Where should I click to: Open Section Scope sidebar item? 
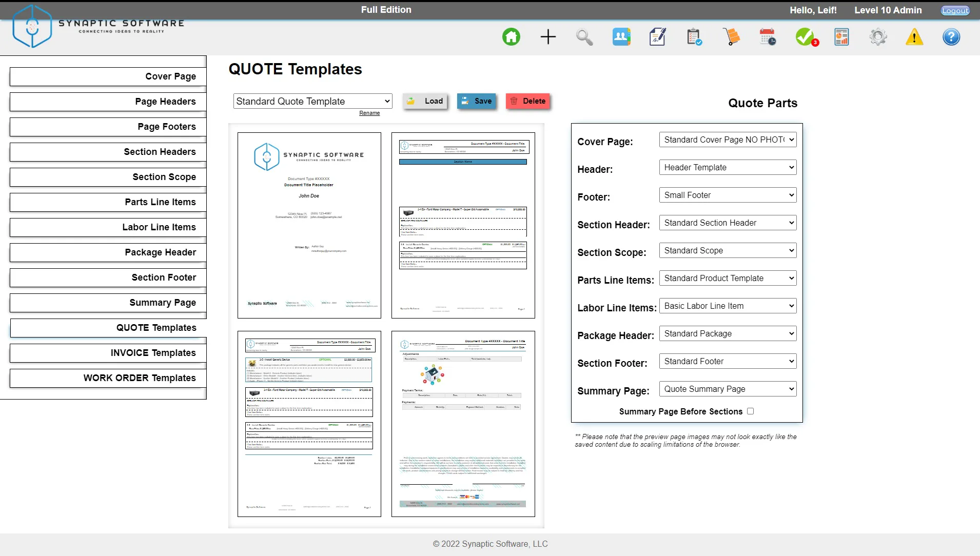coord(108,177)
